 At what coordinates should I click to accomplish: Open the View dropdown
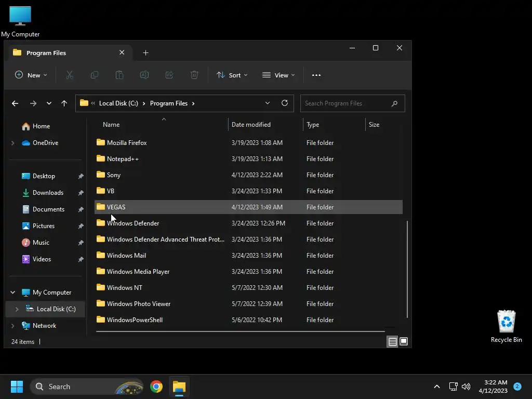(278, 75)
